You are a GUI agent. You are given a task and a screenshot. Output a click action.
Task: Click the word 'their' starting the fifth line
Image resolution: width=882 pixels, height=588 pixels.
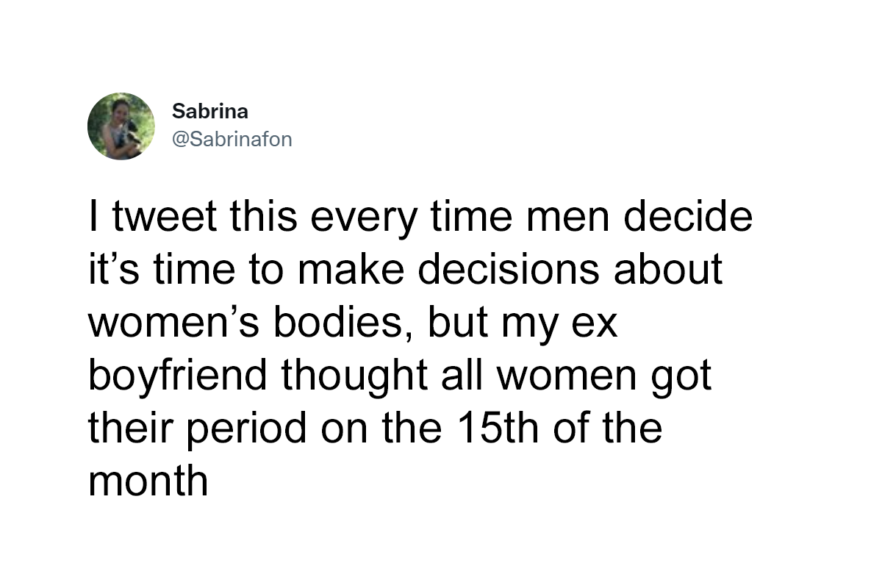(x=126, y=429)
